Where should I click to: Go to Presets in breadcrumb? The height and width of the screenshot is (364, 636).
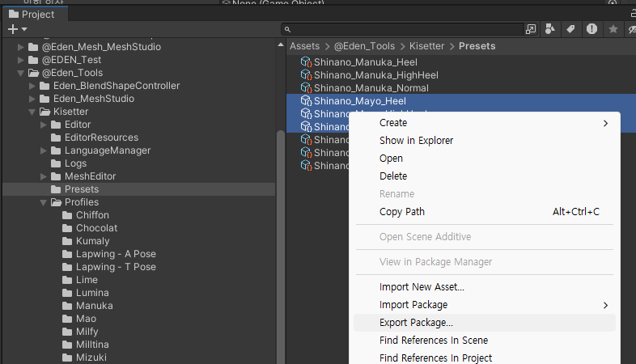pos(477,46)
